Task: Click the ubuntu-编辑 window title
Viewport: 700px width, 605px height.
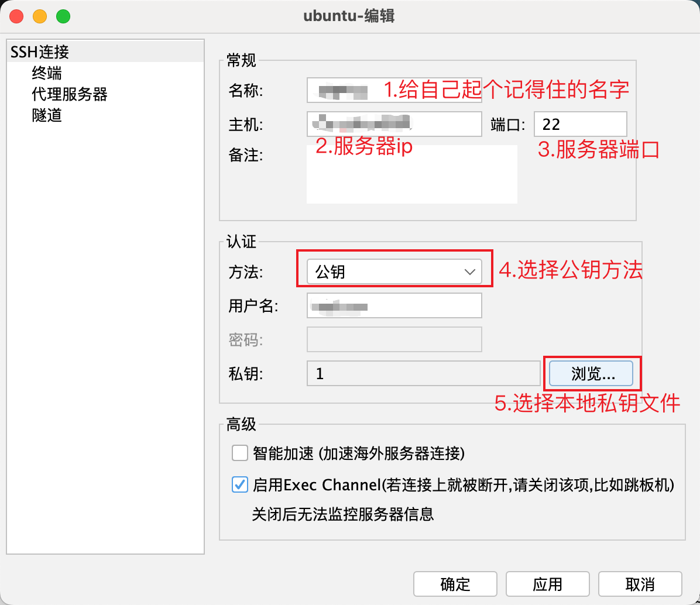Action: click(x=349, y=16)
